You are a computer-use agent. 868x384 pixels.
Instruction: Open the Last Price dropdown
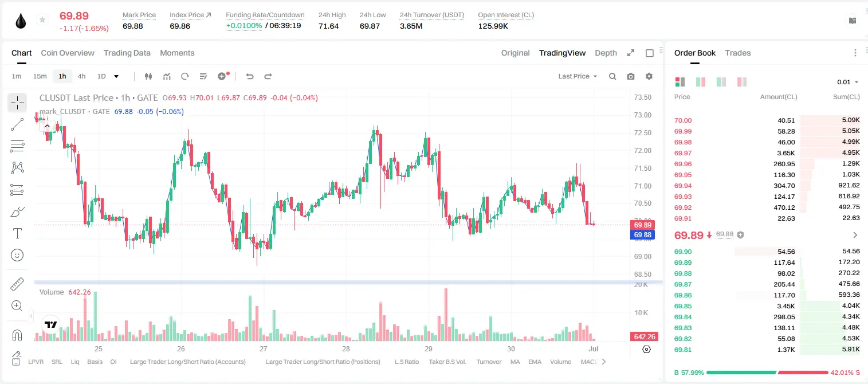pyautogui.click(x=578, y=76)
